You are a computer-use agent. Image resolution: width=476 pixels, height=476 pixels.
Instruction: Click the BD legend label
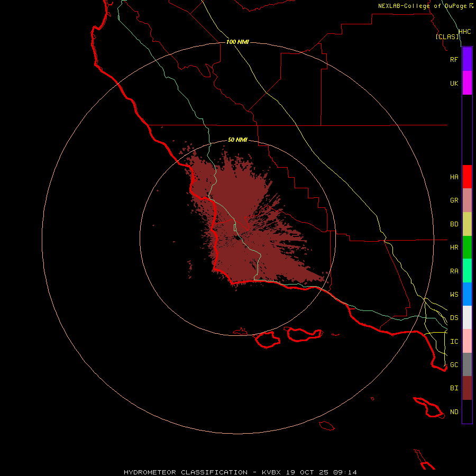(x=454, y=224)
